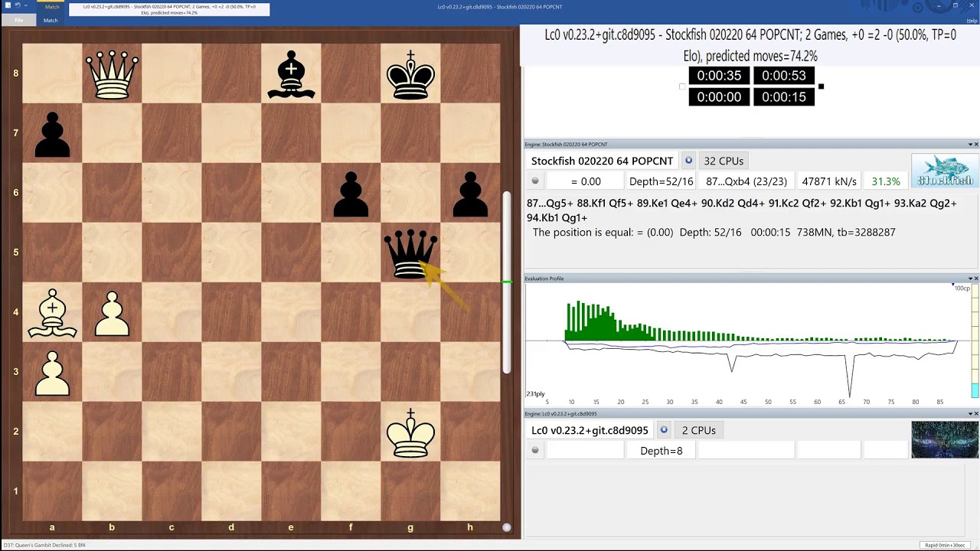The image size is (980, 551).
Task: Click the Lc0 engine logo image
Action: coord(945,440)
